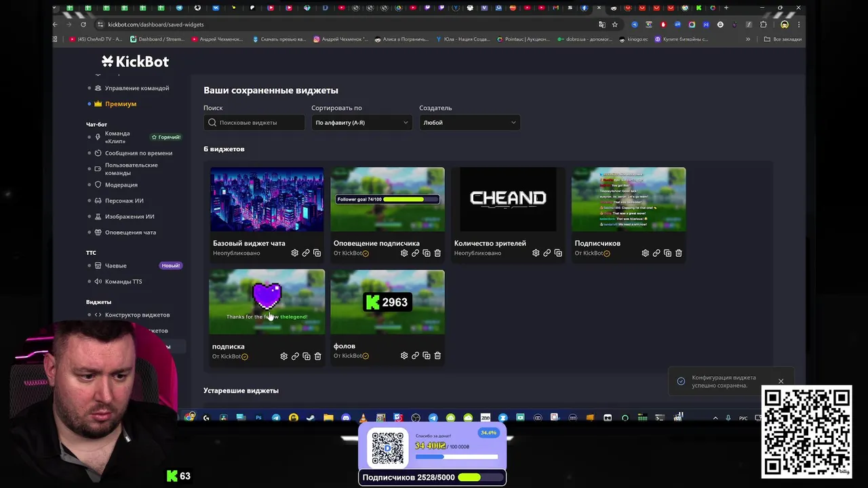The width and height of the screenshot is (868, 488).
Task: Open Базовый виджет чата thumbnail
Action: (x=267, y=199)
